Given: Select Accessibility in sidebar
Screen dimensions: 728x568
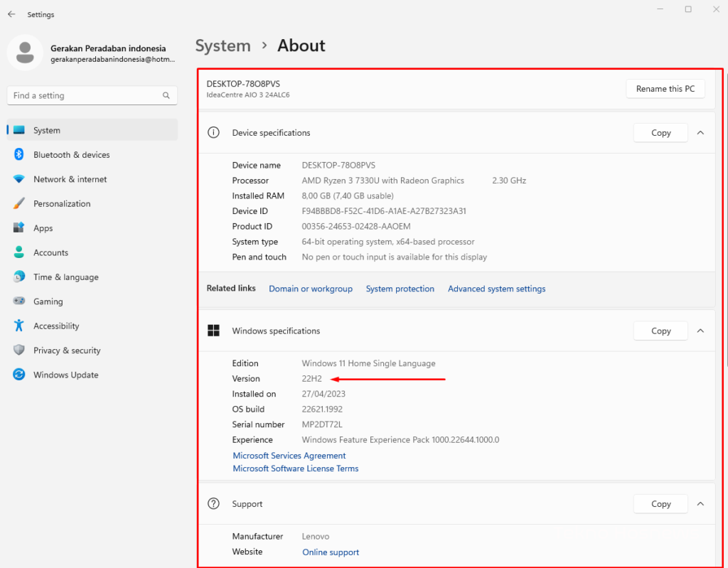Looking at the screenshot, I should coord(92,326).
